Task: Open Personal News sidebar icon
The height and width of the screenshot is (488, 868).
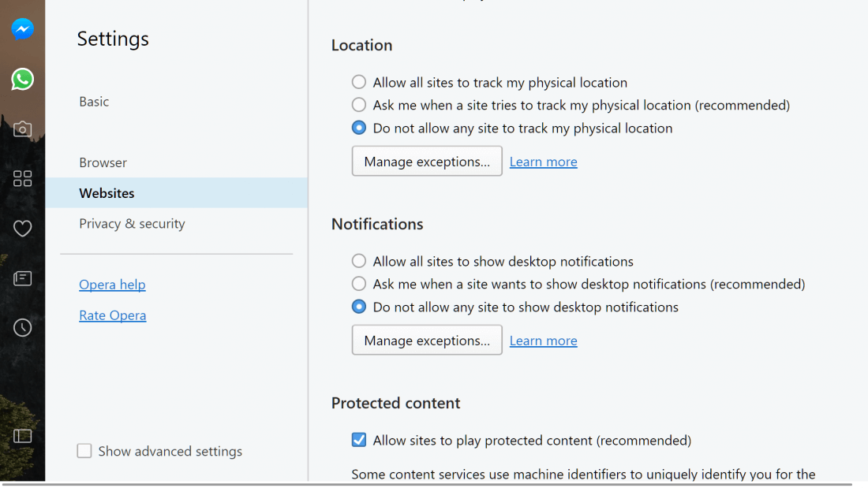Action: coord(22,278)
